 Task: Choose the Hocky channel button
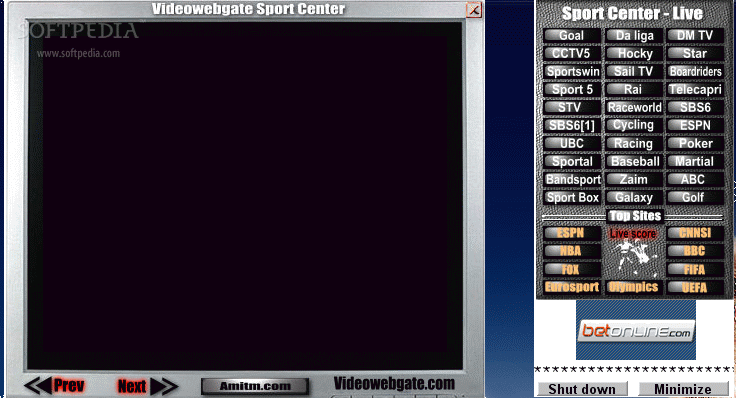click(x=634, y=54)
